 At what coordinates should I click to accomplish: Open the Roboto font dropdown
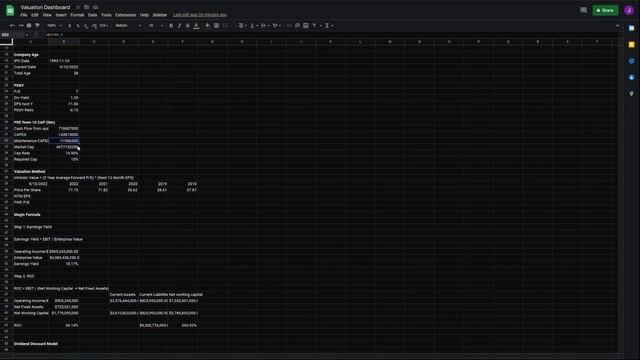coord(128,26)
